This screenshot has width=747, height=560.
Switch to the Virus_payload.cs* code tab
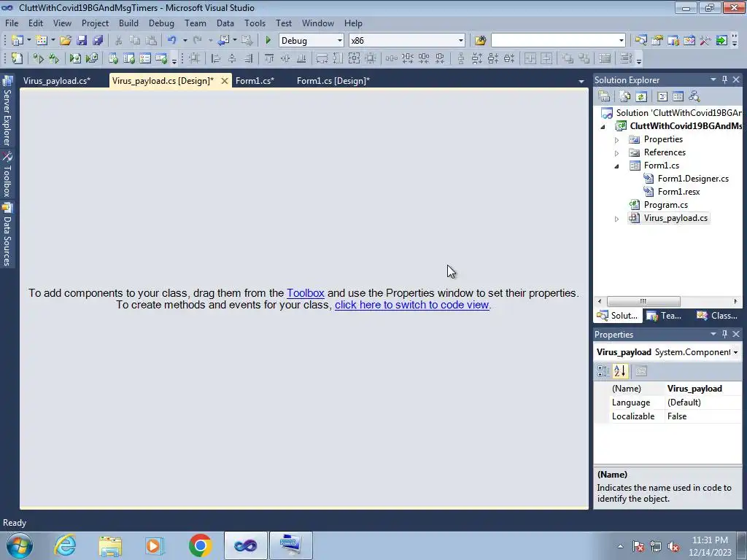pyautogui.click(x=57, y=81)
